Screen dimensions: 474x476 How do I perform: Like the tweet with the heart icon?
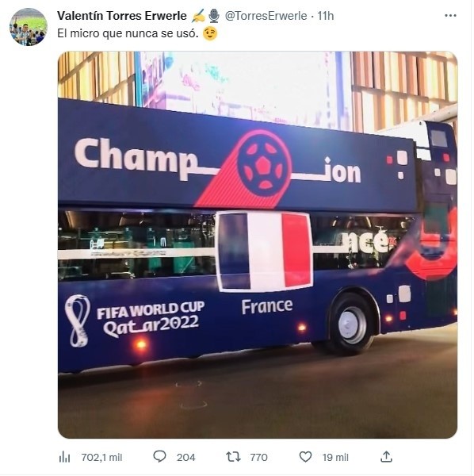305,457
